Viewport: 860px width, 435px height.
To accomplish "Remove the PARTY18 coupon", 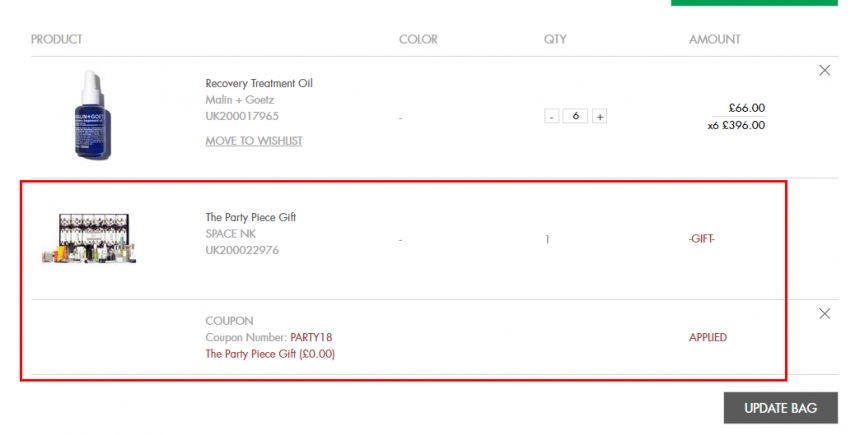I will [x=824, y=314].
